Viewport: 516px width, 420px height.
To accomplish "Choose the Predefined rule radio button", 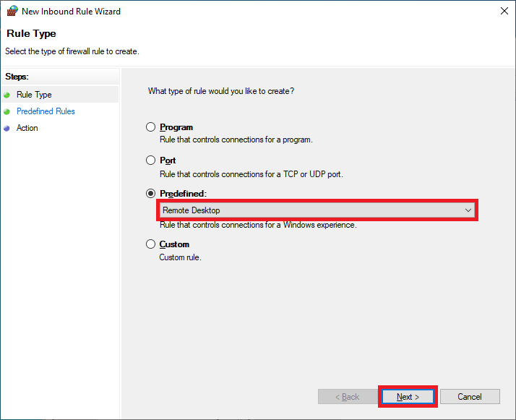I will (x=150, y=194).
